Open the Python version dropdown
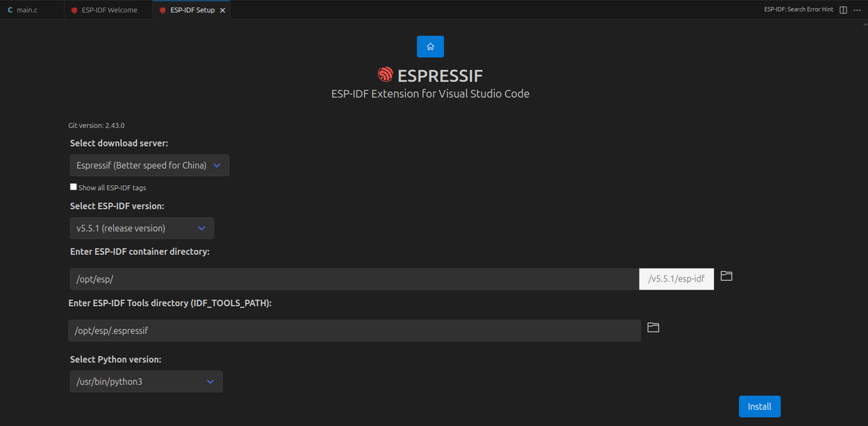The image size is (868, 426). 146,381
